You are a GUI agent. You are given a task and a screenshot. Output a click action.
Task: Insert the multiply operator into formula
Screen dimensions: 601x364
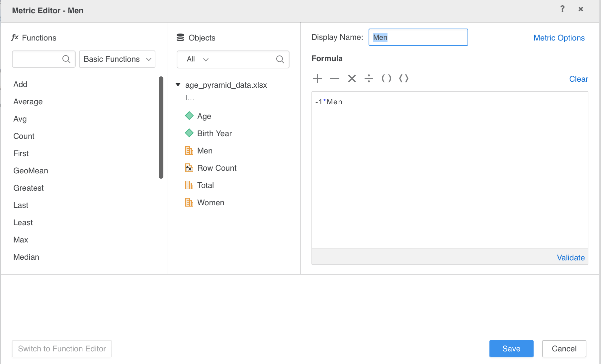point(352,79)
